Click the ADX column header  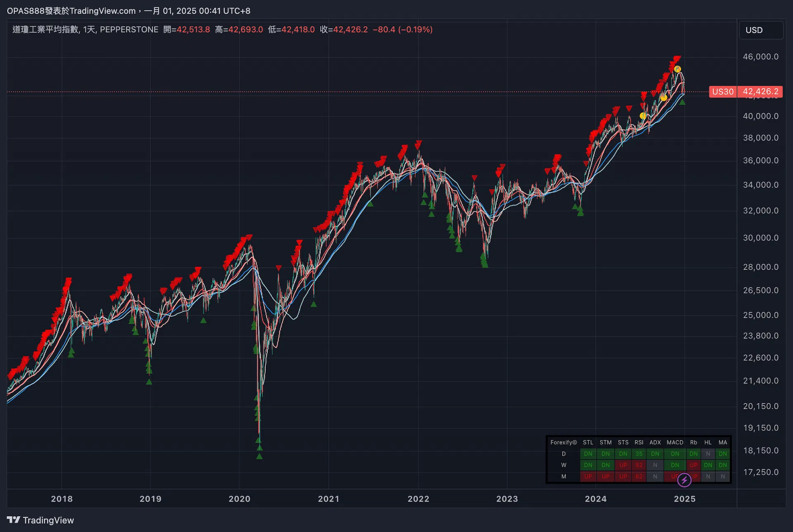(x=655, y=442)
